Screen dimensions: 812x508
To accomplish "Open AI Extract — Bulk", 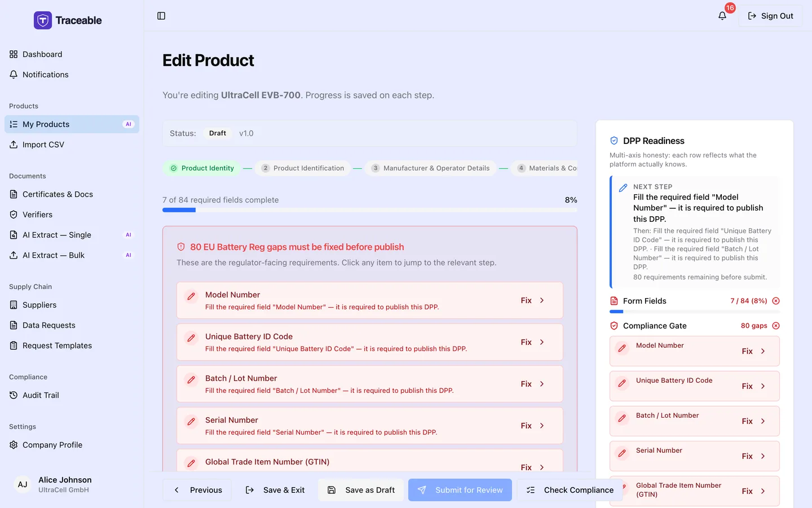I will [72, 255].
